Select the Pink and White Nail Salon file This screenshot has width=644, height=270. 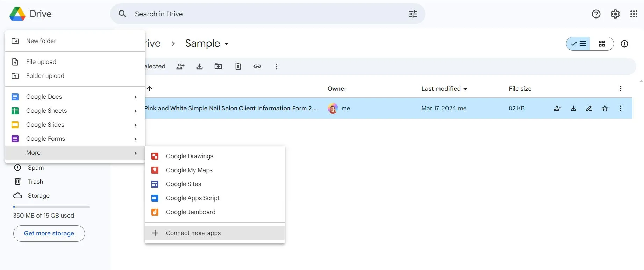(x=231, y=108)
